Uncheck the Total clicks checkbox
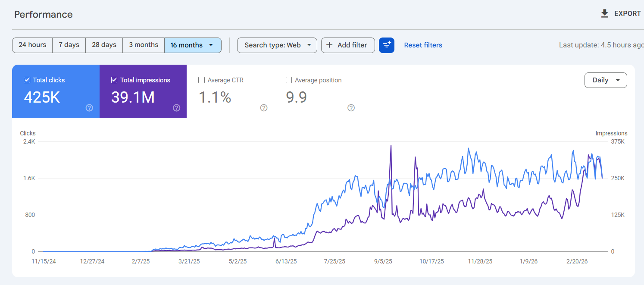 27,80
